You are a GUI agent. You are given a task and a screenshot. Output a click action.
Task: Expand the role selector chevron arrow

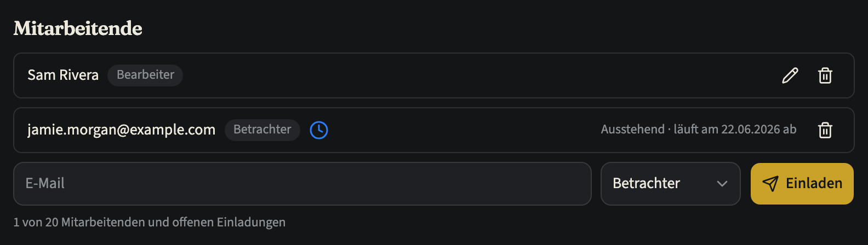pos(722,184)
